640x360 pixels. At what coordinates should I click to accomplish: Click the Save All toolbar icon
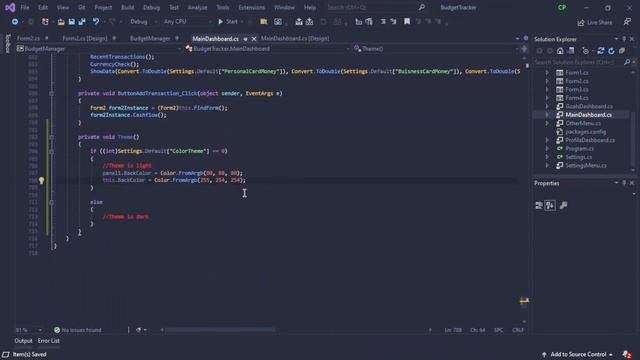click(x=82, y=22)
